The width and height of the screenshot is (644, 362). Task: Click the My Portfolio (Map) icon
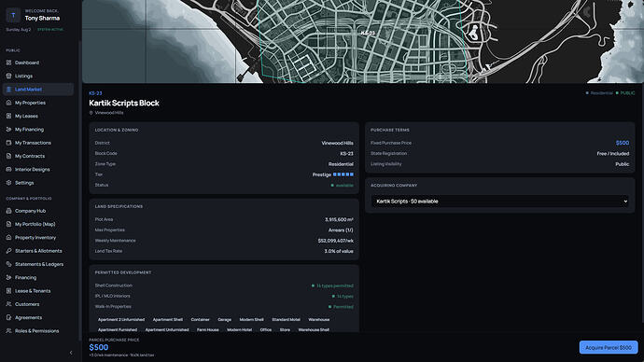[8, 224]
